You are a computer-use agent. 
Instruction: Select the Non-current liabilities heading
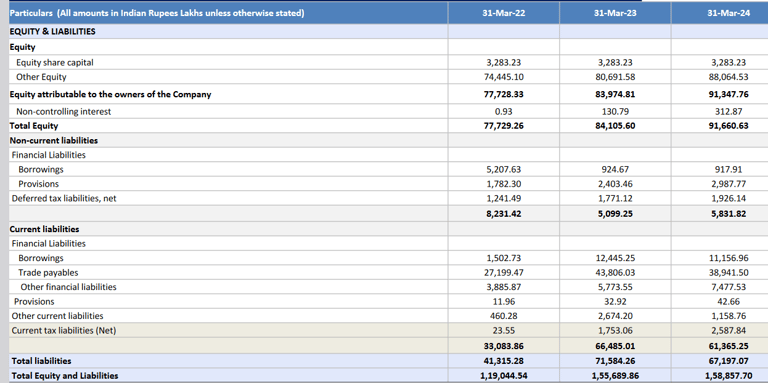click(54, 141)
